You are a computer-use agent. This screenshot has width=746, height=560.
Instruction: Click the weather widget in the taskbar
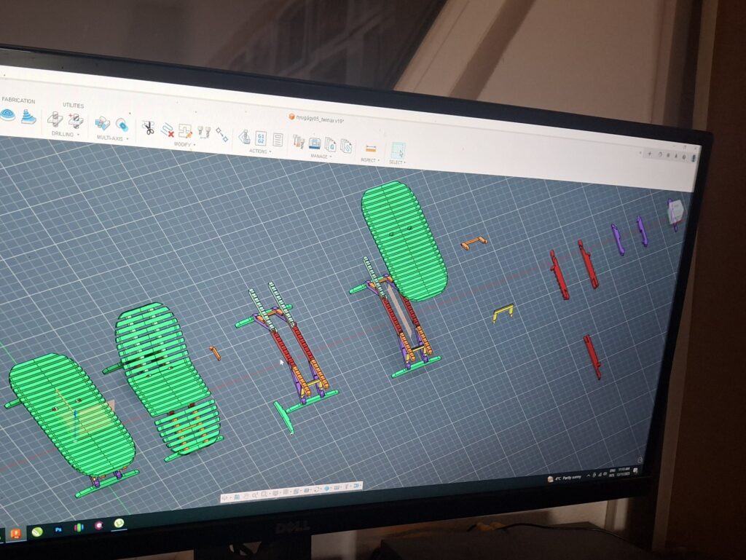[x=565, y=478]
